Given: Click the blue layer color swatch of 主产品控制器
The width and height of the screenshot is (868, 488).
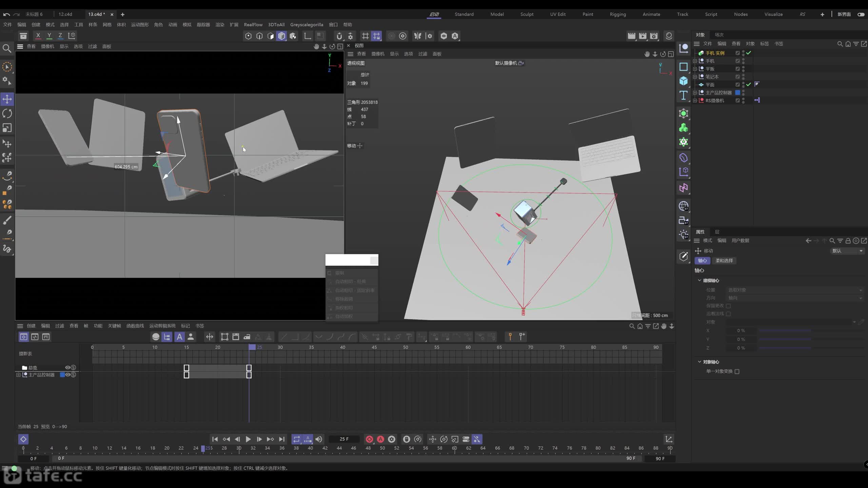Looking at the screenshot, I should click(737, 93).
